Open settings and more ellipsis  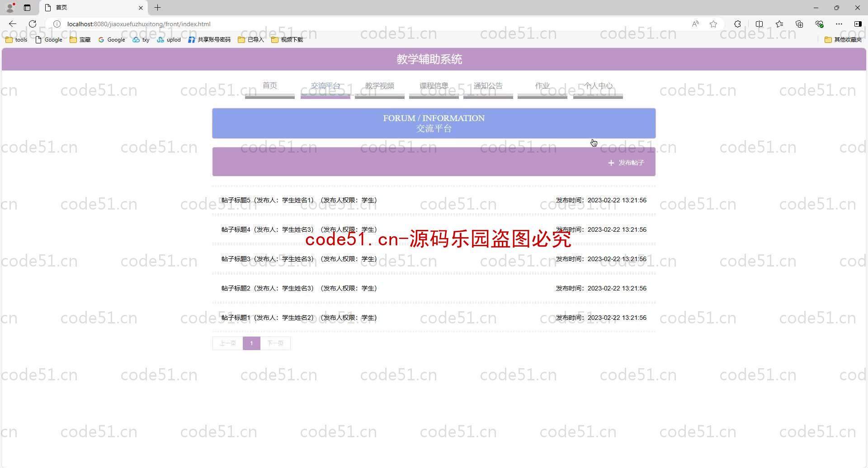point(839,24)
